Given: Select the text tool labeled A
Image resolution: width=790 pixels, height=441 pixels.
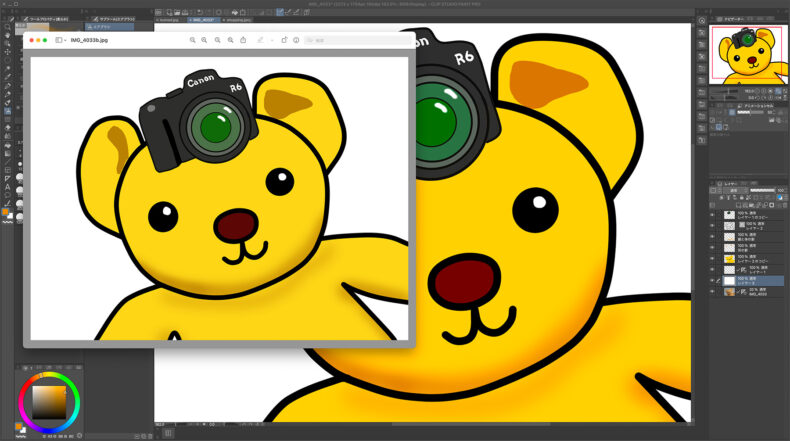Looking at the screenshot, I should click(x=7, y=186).
